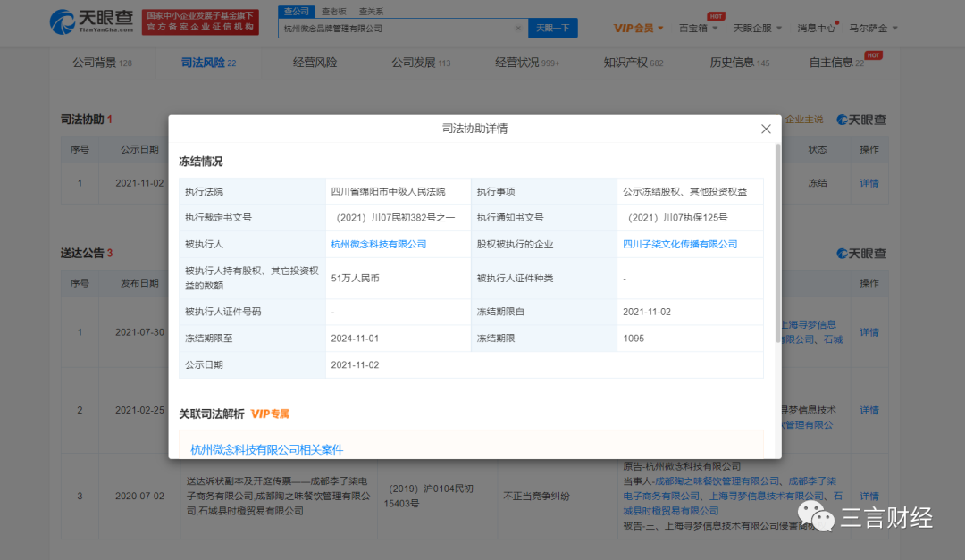
Task: Click the 天眼一下 search button
Action: tap(552, 29)
